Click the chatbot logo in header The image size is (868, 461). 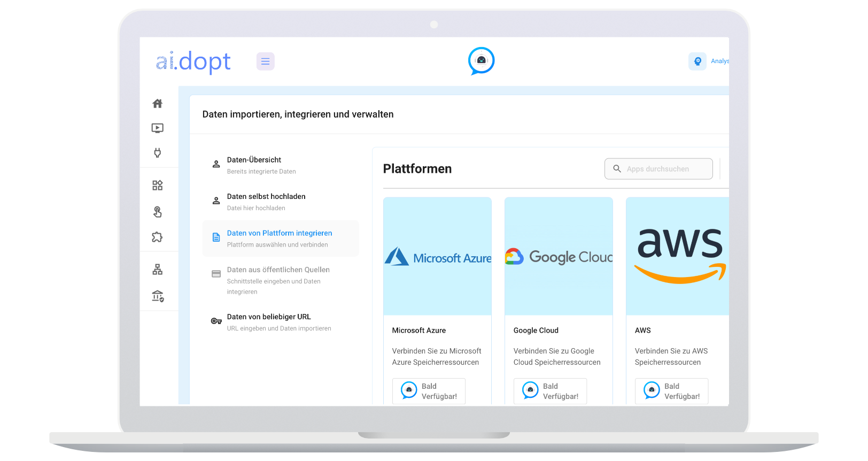click(481, 61)
